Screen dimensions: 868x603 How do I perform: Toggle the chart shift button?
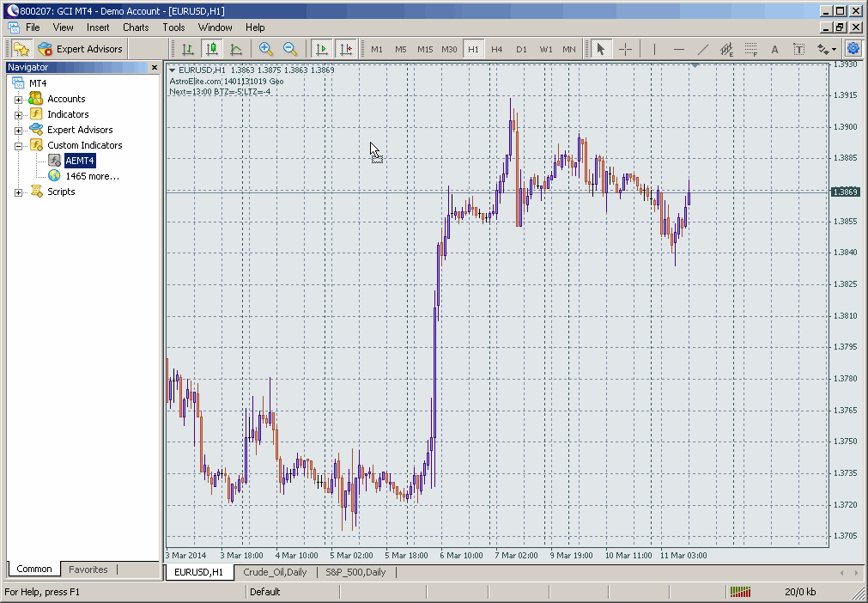(x=346, y=49)
